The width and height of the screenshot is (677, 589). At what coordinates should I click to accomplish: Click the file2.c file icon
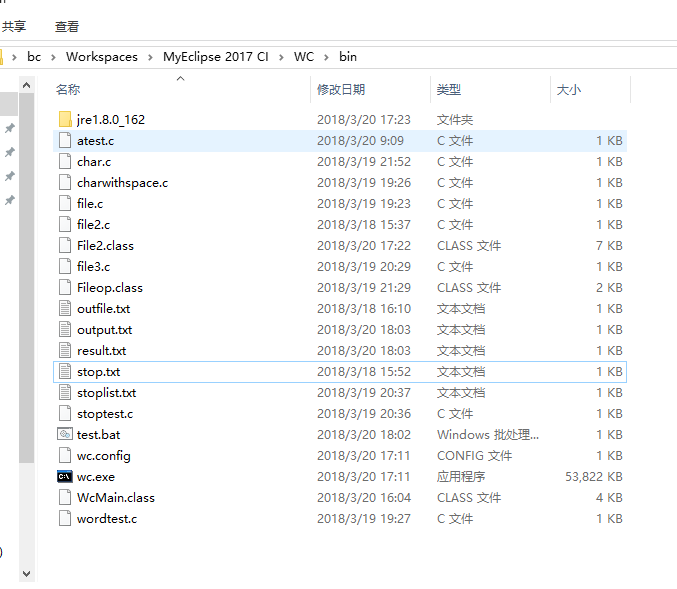[65, 225]
